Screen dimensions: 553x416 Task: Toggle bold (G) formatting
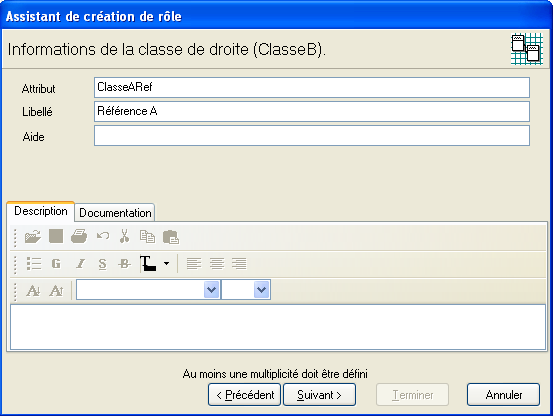[56, 263]
